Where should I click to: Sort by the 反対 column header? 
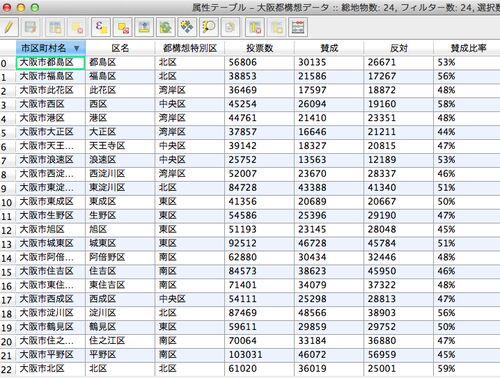(399, 48)
